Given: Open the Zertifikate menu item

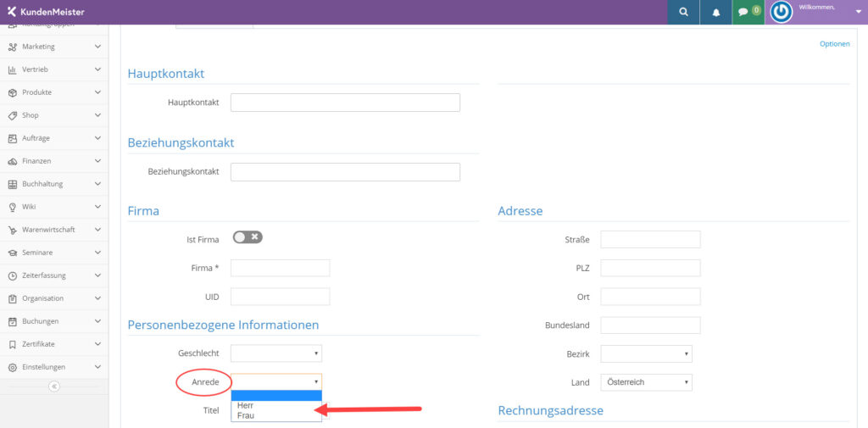Looking at the screenshot, I should pyautogui.click(x=54, y=344).
